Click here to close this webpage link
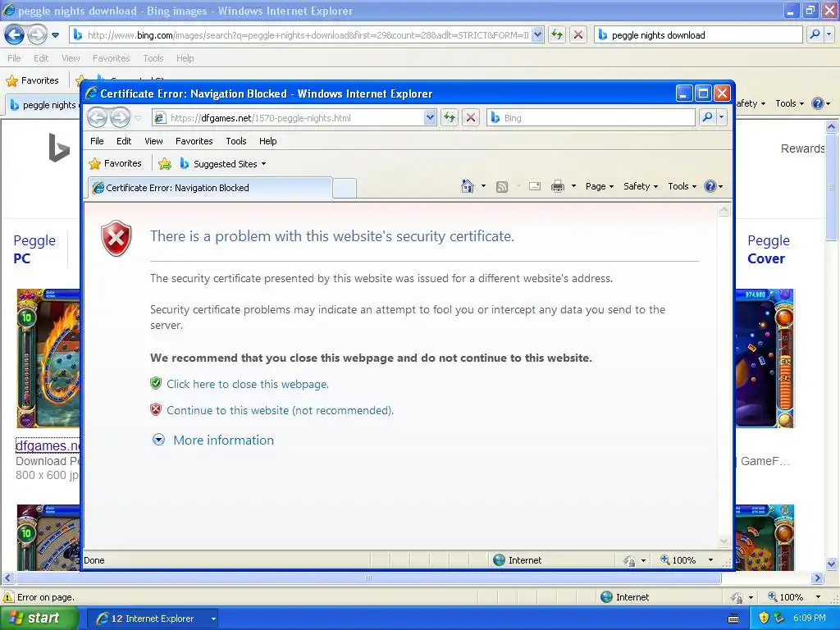This screenshot has height=630, width=840. pos(248,384)
